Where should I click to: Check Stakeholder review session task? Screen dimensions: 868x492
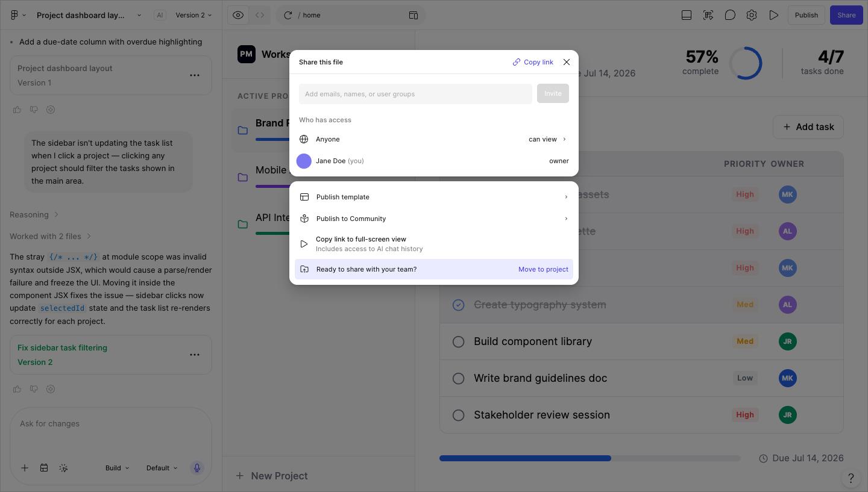point(459,415)
